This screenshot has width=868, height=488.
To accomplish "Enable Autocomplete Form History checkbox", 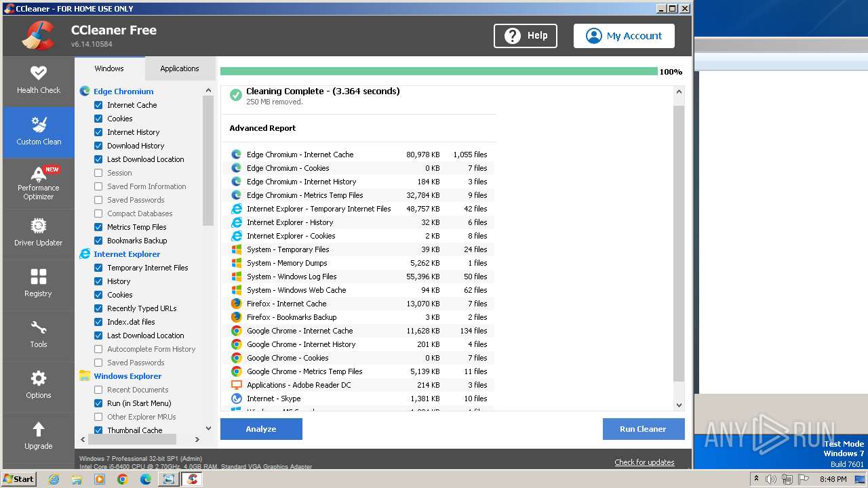I will (98, 349).
